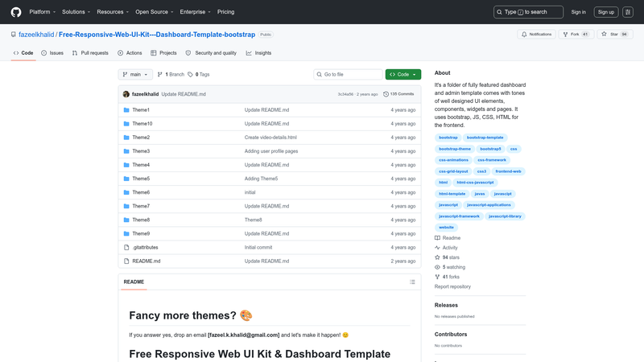644x362 pixels.
Task: Open the Insights tab
Action: coord(258,53)
